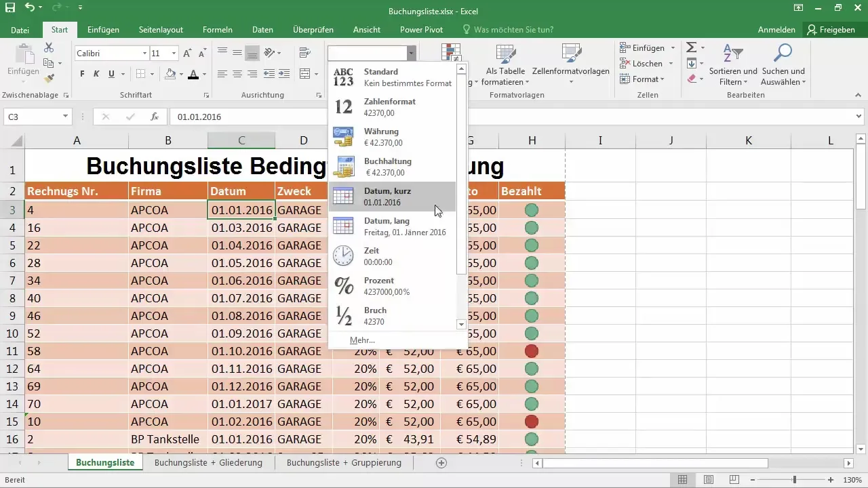Click the horizontal scrollbar thumb
Image resolution: width=868 pixels, height=488 pixels.
click(x=655, y=463)
